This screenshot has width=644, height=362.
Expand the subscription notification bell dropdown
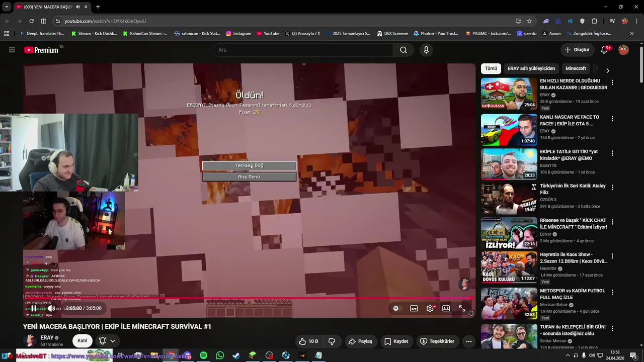(x=107, y=341)
